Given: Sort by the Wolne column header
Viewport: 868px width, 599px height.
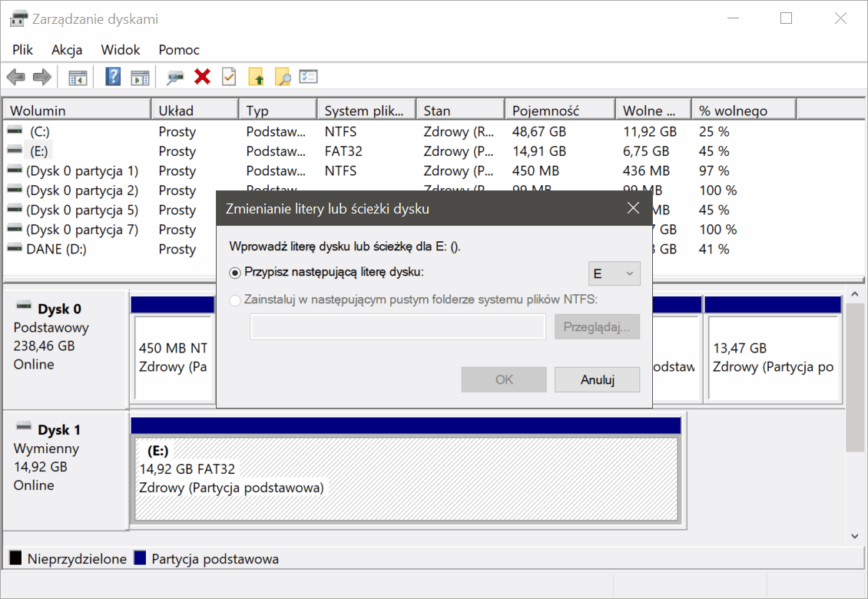Looking at the screenshot, I should 654,110.
